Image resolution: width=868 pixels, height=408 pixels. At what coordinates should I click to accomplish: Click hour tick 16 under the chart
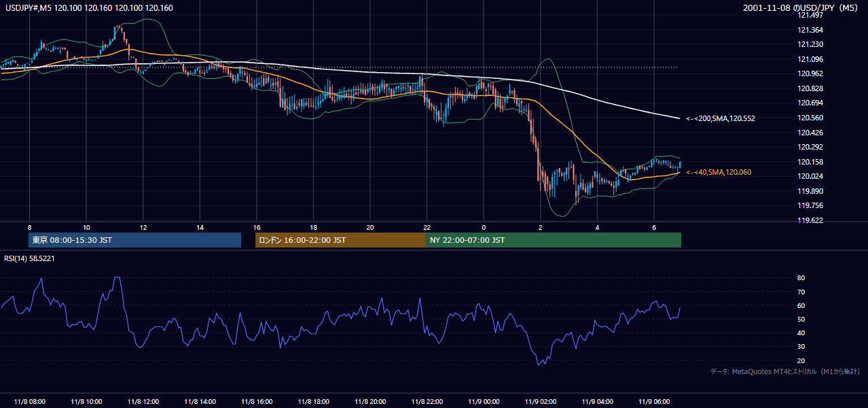(x=256, y=227)
